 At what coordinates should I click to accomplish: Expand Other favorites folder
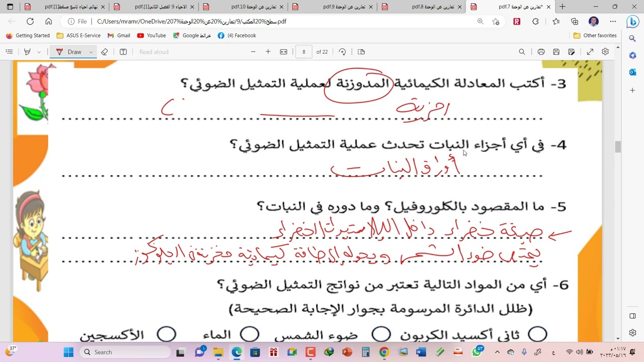tap(595, 36)
